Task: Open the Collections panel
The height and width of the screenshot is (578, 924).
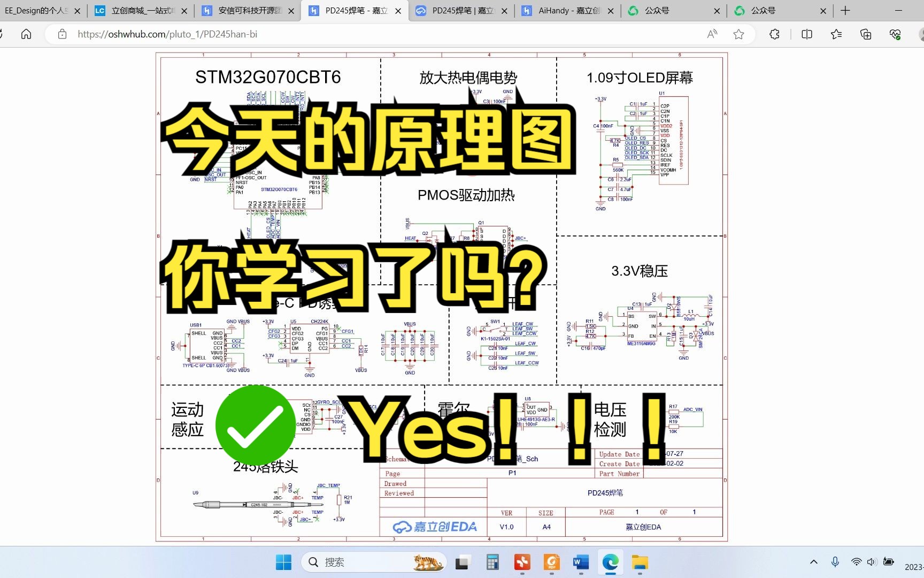Action: pyautogui.click(x=866, y=34)
